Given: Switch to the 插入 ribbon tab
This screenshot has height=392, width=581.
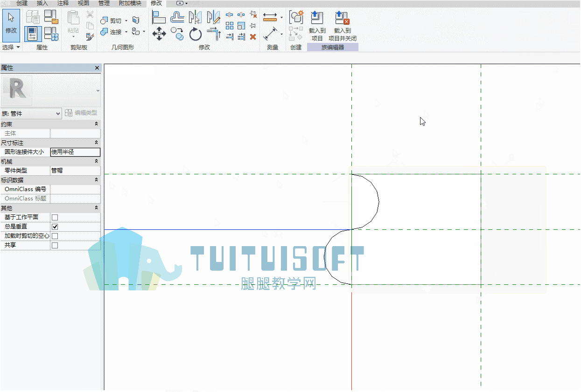Looking at the screenshot, I should click(x=42, y=3).
